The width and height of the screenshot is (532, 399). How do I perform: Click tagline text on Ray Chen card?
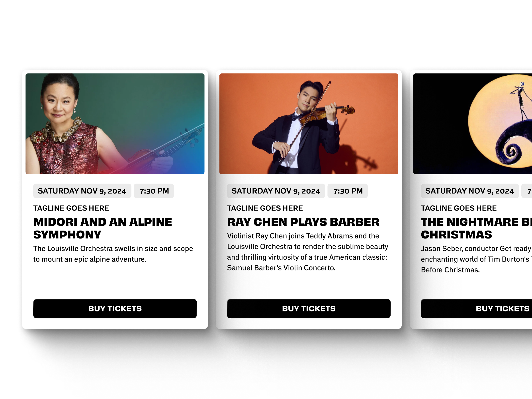point(265,208)
